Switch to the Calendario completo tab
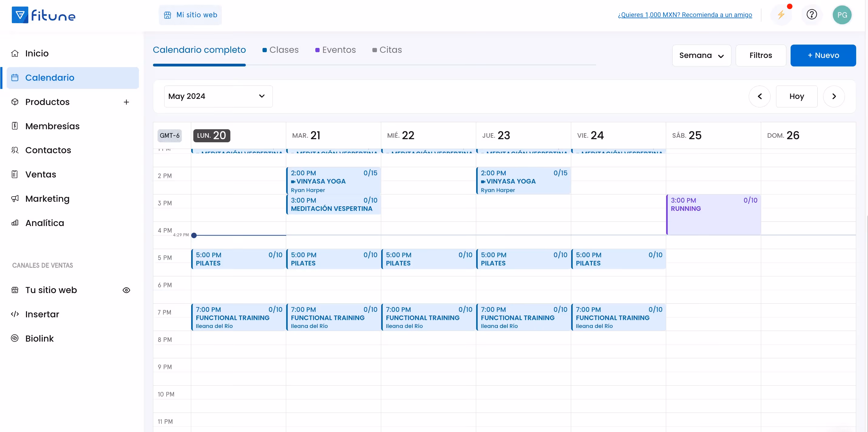 click(199, 50)
